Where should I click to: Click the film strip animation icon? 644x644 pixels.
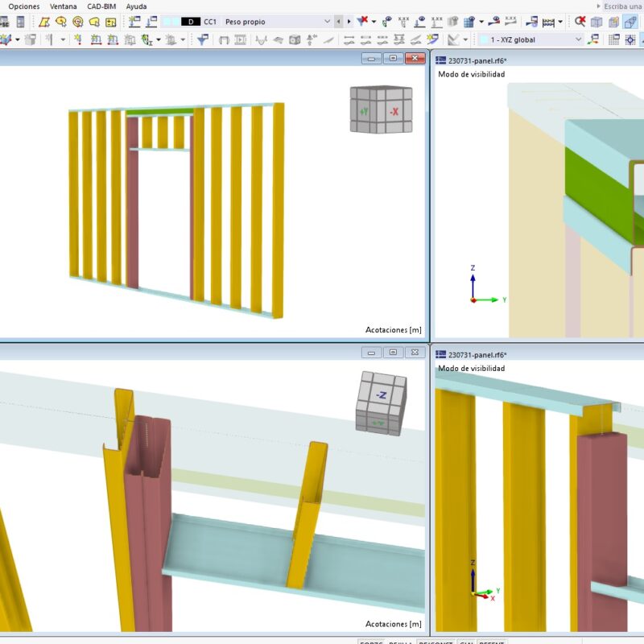240,39
